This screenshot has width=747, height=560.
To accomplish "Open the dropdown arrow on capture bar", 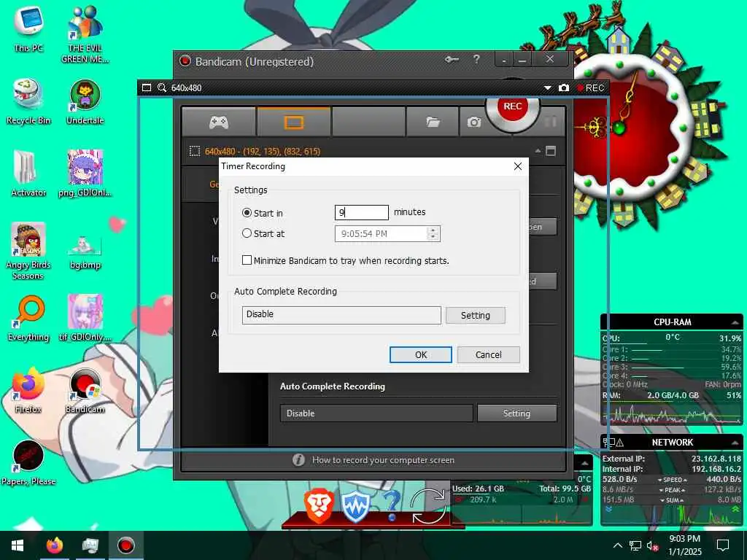I will tap(547, 88).
